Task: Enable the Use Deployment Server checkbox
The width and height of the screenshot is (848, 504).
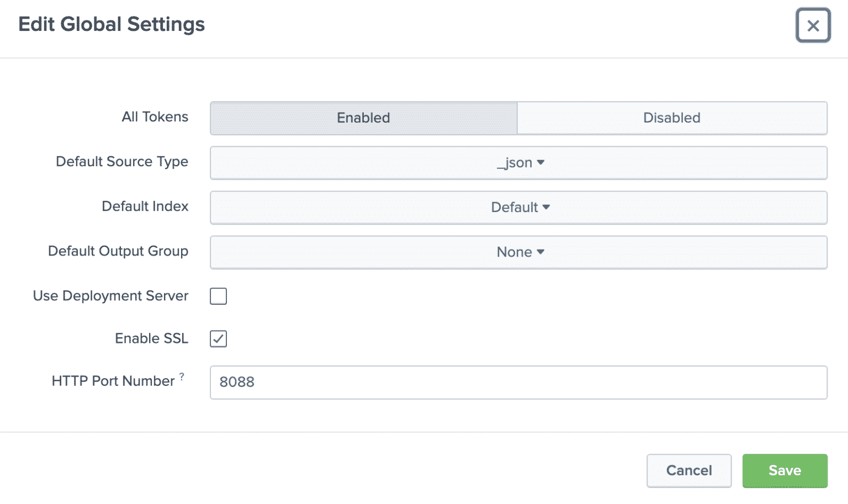Action: [x=218, y=296]
